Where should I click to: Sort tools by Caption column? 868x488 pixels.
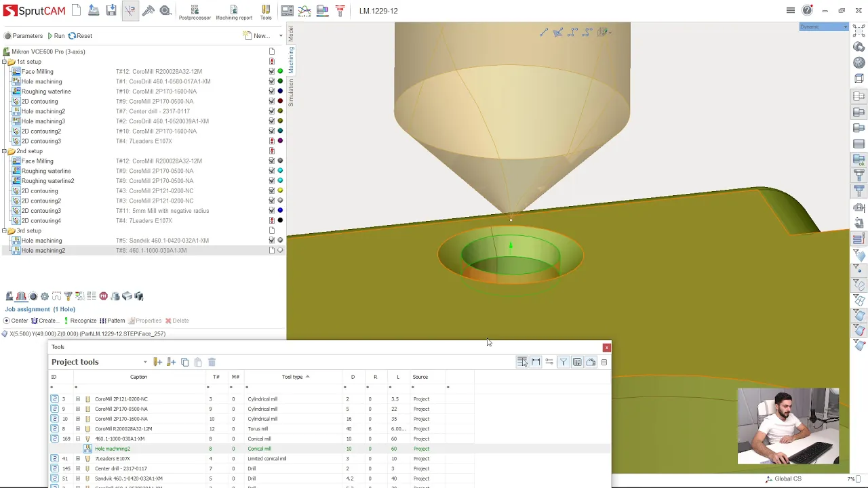click(x=138, y=377)
